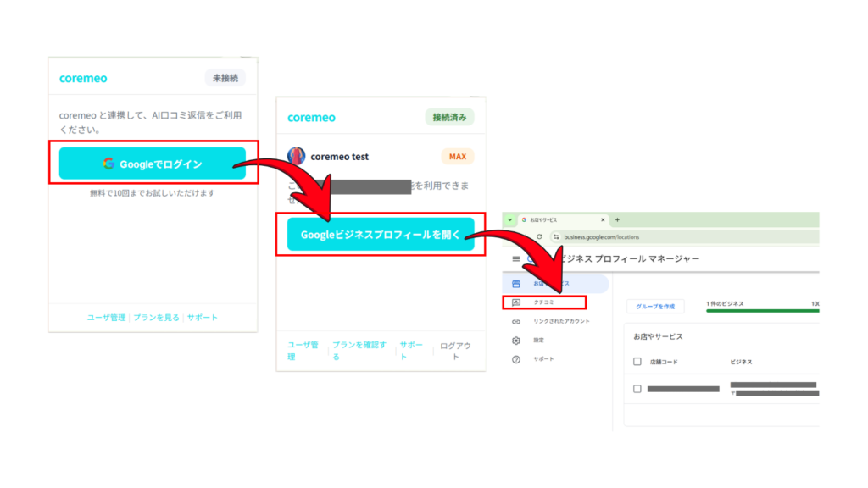Open クチコミ in the sidebar
Viewport: 868px width, 488px height.
click(x=544, y=302)
